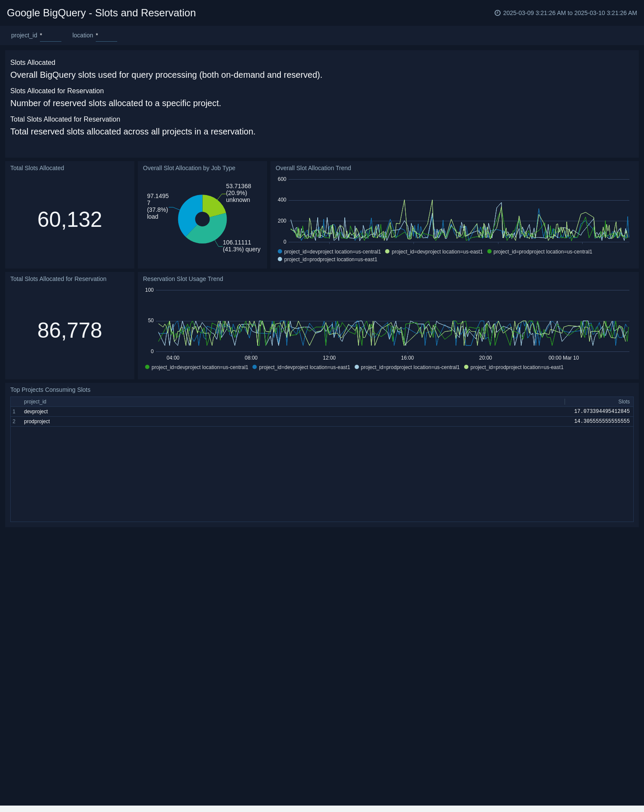Select the devproject table row
Screen dimensions: 644x812
[36, 412]
